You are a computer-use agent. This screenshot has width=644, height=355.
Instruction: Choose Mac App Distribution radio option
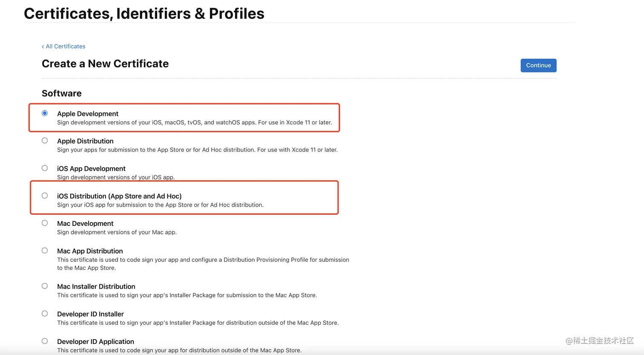tap(45, 251)
